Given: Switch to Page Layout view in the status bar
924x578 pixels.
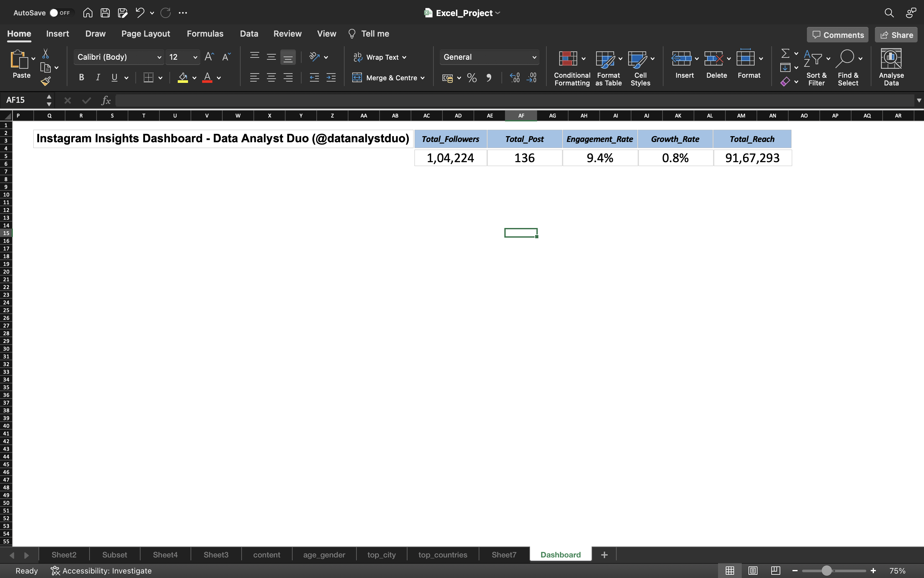Looking at the screenshot, I should tap(753, 570).
